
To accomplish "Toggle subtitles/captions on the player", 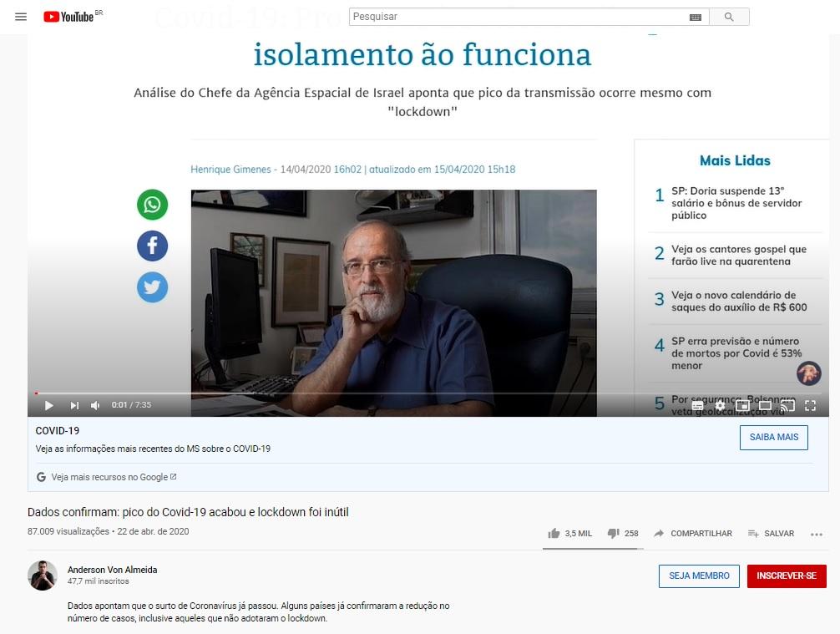I will coord(697,406).
